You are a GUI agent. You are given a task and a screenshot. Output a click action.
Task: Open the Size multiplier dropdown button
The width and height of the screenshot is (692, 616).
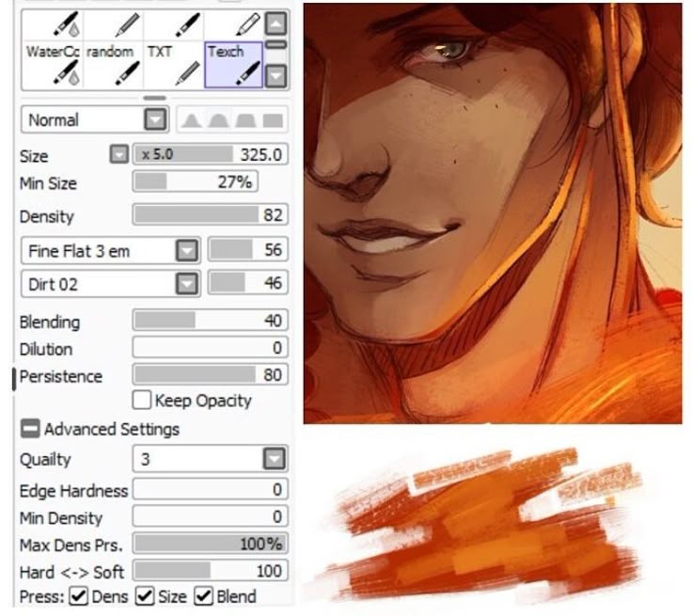point(119,154)
